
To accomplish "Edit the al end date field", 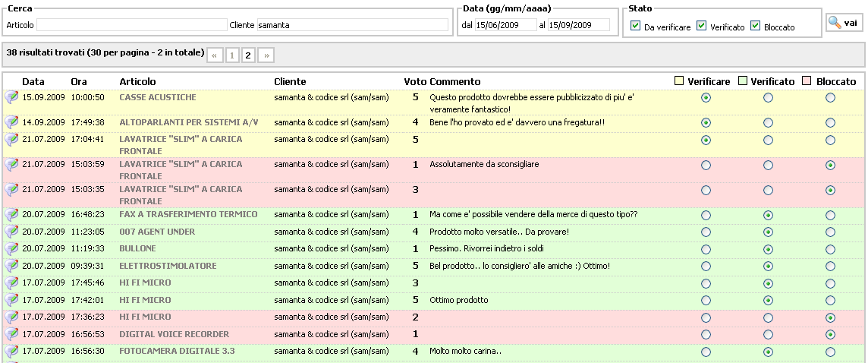I will (x=578, y=25).
